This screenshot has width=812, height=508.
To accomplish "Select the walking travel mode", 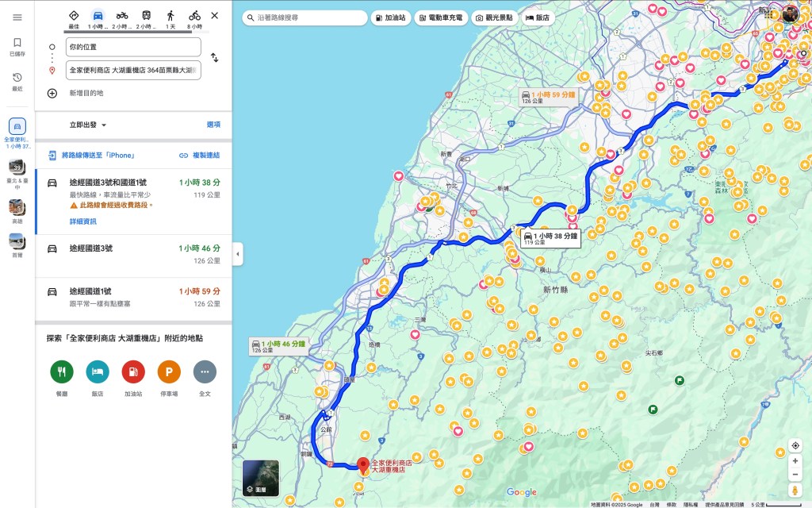I will [x=170, y=16].
